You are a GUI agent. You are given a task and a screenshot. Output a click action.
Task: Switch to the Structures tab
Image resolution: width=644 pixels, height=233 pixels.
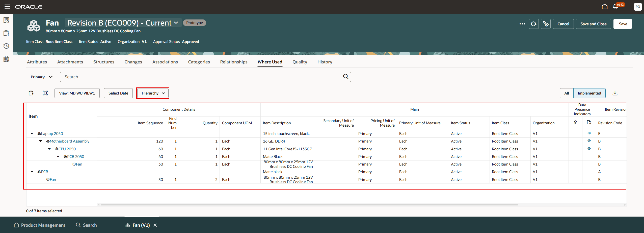(x=104, y=62)
